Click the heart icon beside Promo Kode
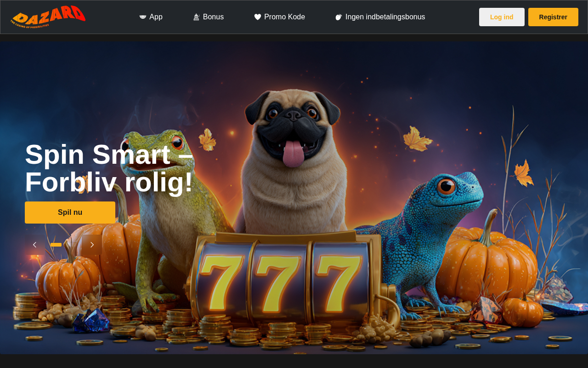588x368 pixels. point(258,17)
